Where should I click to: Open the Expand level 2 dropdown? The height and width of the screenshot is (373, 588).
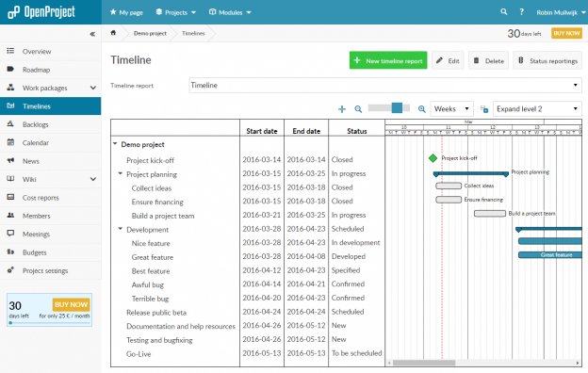click(x=537, y=109)
